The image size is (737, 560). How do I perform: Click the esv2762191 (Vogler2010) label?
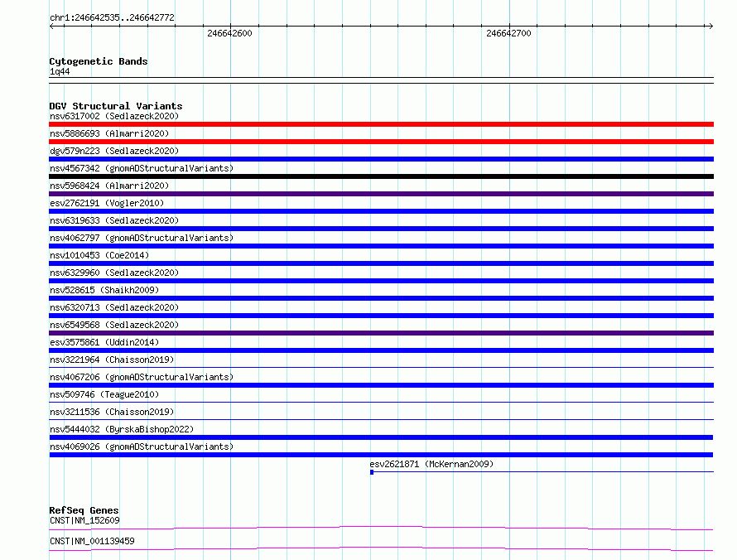(x=107, y=203)
